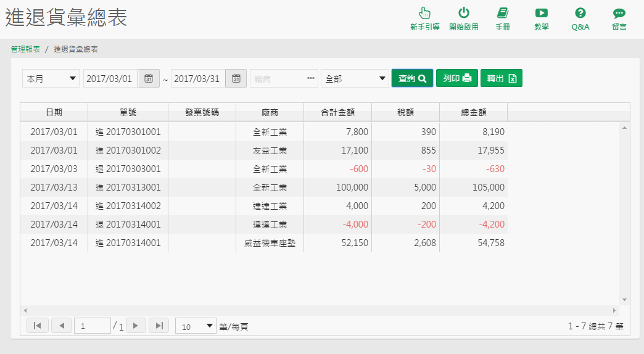Screen dimensions: 644x354
Task: Open the 教學 tutorial video icon
Action: point(542,19)
